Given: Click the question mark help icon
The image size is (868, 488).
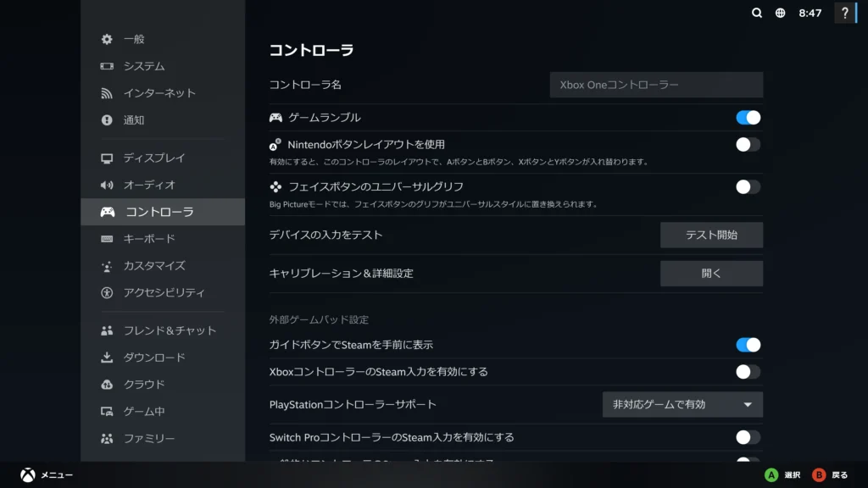Looking at the screenshot, I should point(844,13).
